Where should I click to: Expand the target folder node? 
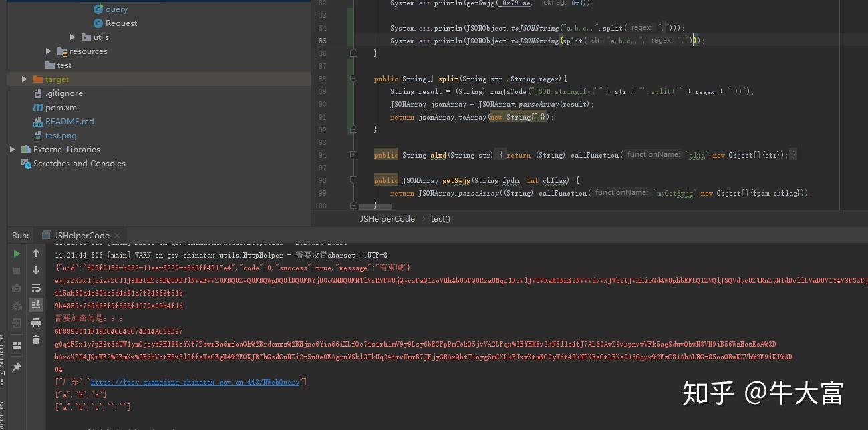pyautogui.click(x=25, y=79)
